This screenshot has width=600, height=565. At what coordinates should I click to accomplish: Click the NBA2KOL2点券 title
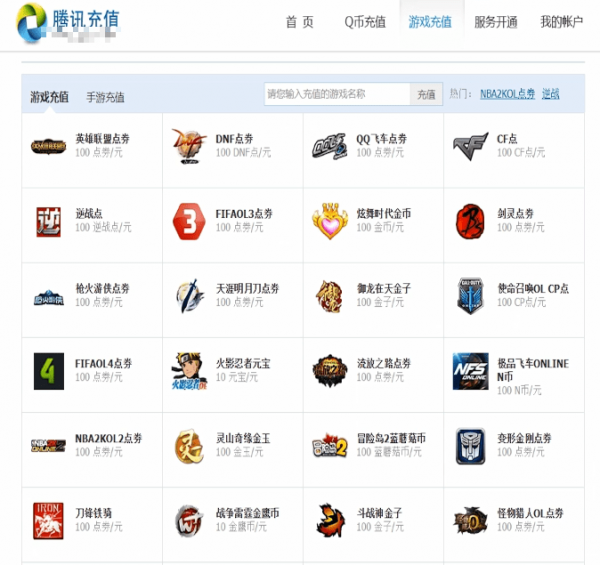[x=109, y=438]
